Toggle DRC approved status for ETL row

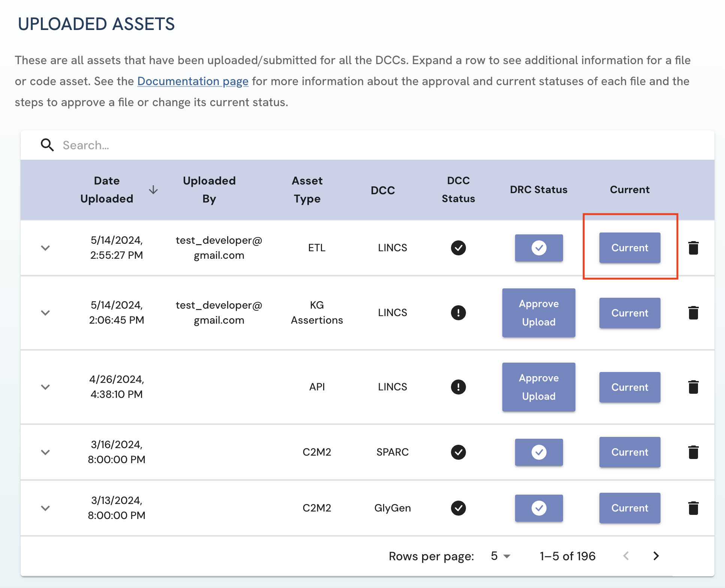(539, 248)
